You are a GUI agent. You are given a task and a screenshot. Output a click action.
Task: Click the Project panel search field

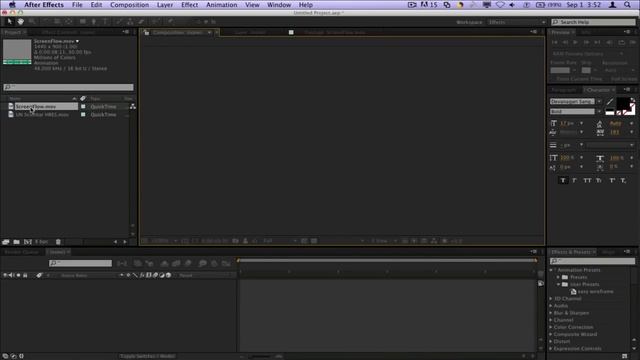coord(68,87)
